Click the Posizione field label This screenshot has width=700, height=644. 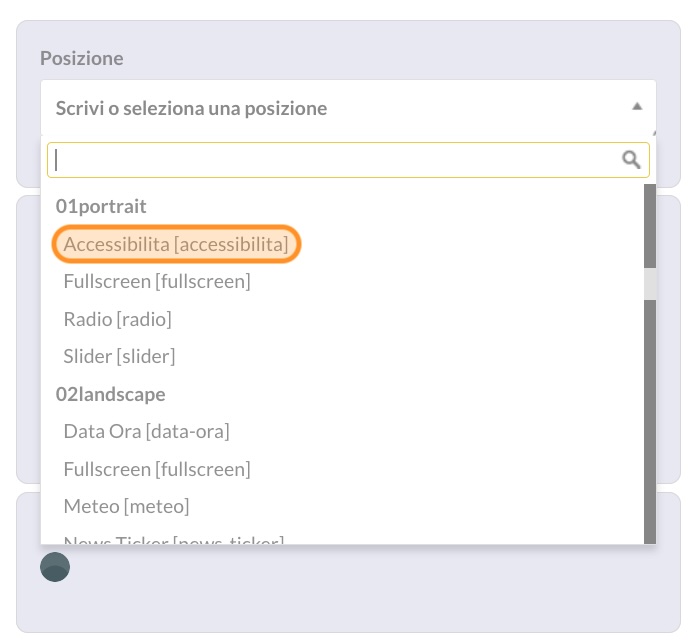(x=82, y=58)
